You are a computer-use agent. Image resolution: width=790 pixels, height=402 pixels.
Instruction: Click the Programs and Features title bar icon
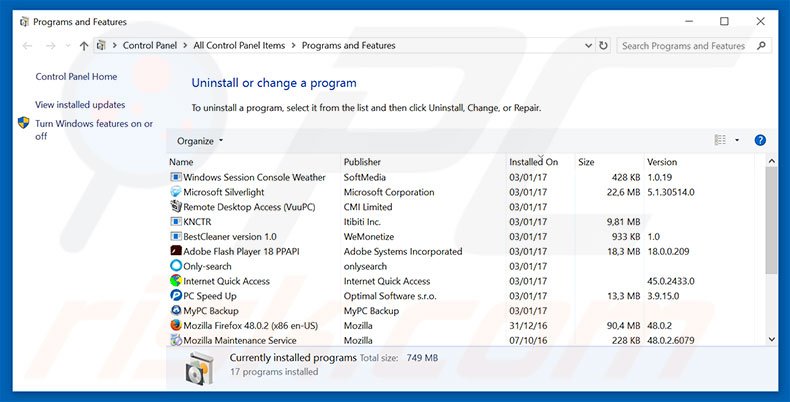click(x=24, y=22)
